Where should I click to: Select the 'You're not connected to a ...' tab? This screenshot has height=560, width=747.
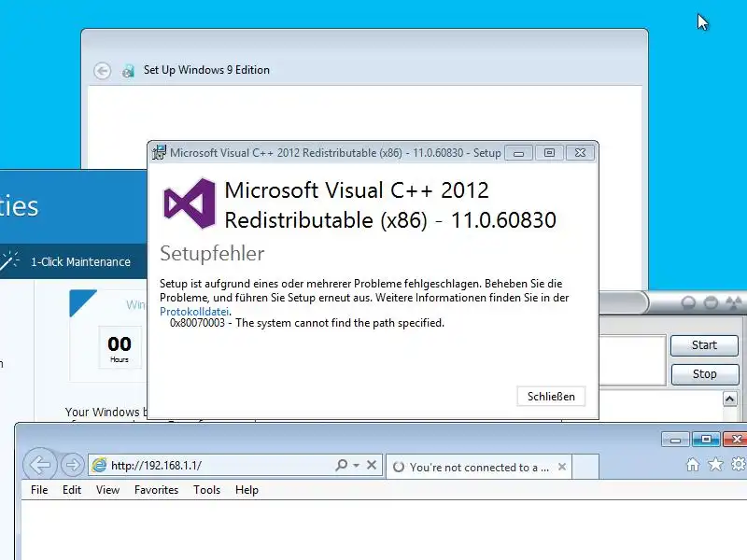click(479, 468)
